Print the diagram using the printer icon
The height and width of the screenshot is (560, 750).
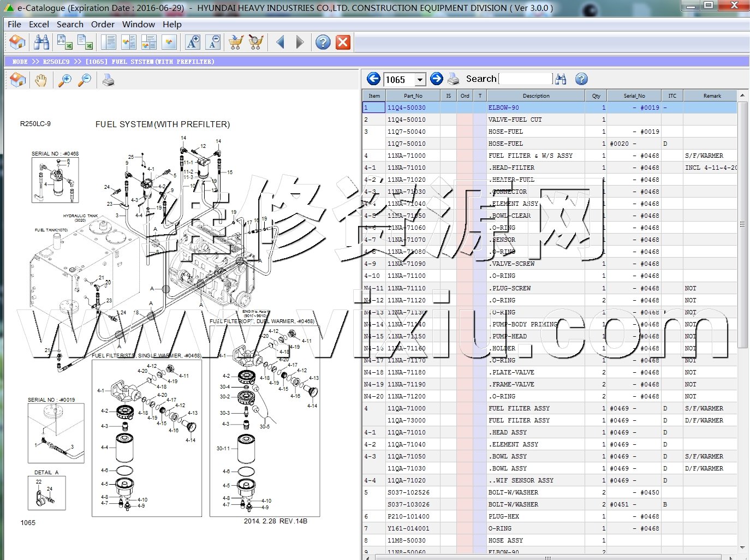tap(109, 81)
